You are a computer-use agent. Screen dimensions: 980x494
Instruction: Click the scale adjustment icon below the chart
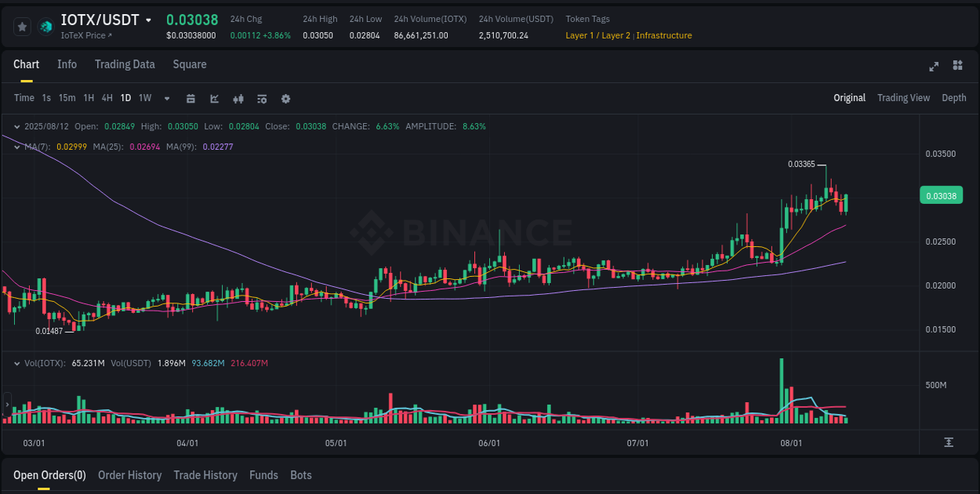pyautogui.click(x=947, y=443)
